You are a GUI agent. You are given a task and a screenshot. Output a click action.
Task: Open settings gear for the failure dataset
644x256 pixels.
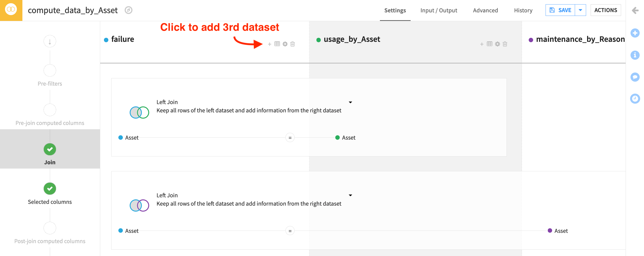pos(285,44)
